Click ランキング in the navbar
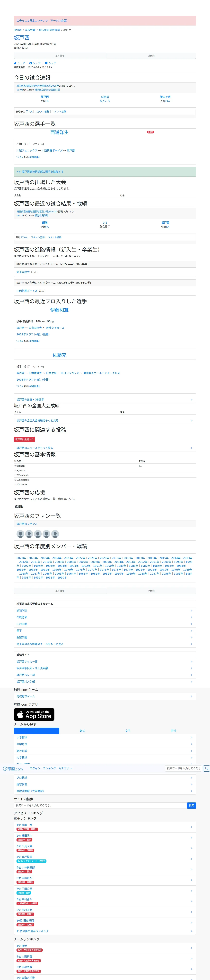The height and width of the screenshot is (980, 210). 49,768
